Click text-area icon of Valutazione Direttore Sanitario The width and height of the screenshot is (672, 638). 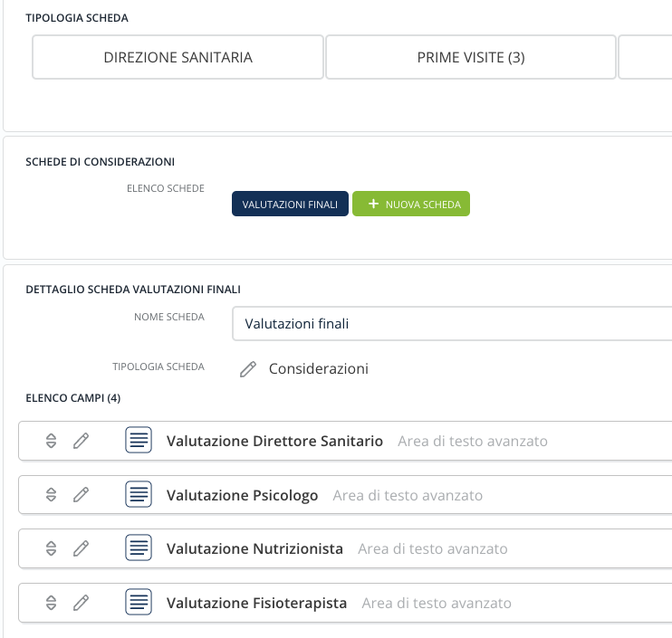click(139, 440)
